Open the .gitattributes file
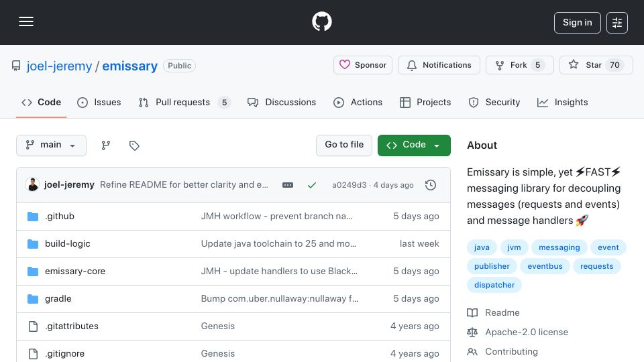This screenshot has width=644, height=362. pos(72,326)
